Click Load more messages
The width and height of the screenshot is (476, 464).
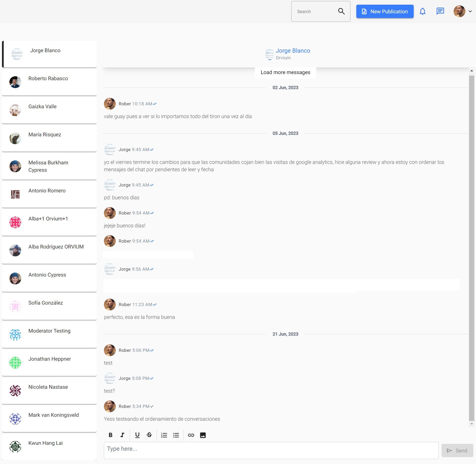(285, 72)
